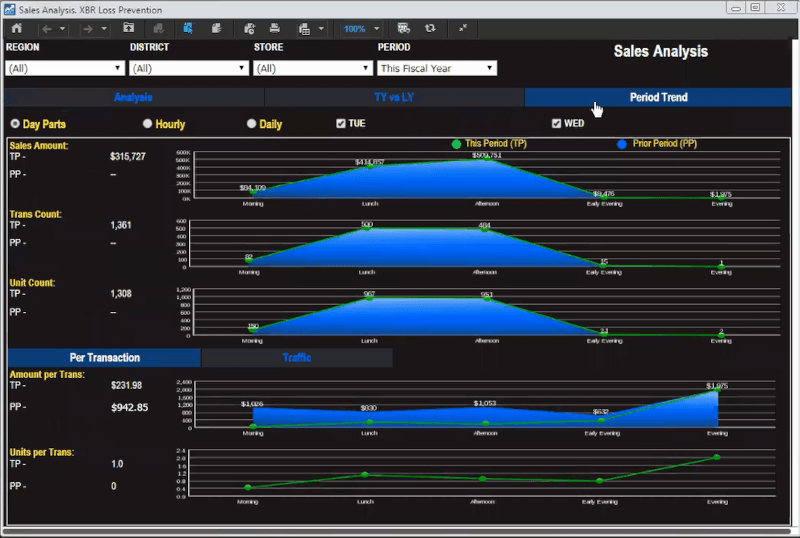Click the folder with up-arrow icon

click(x=129, y=29)
